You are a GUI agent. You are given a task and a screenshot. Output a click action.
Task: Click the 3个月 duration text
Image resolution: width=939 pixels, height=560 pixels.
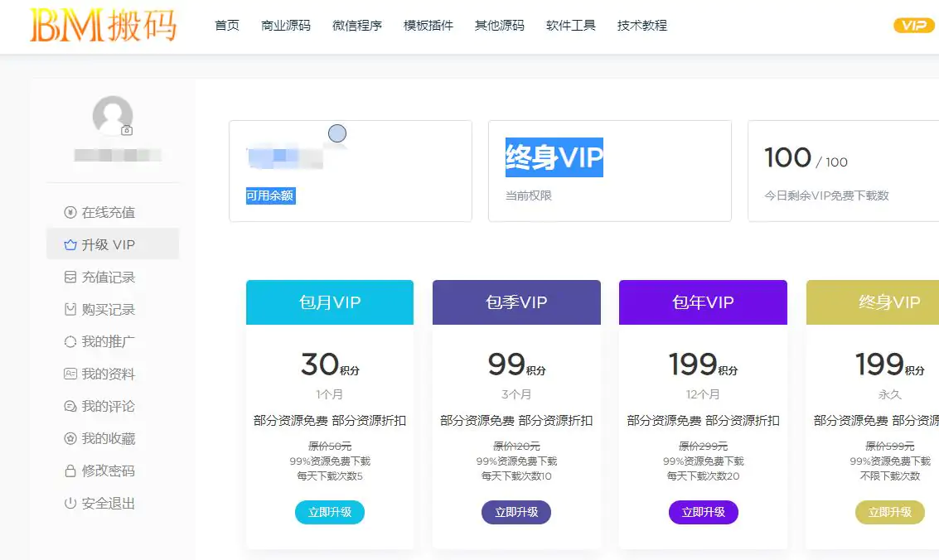[x=516, y=395]
